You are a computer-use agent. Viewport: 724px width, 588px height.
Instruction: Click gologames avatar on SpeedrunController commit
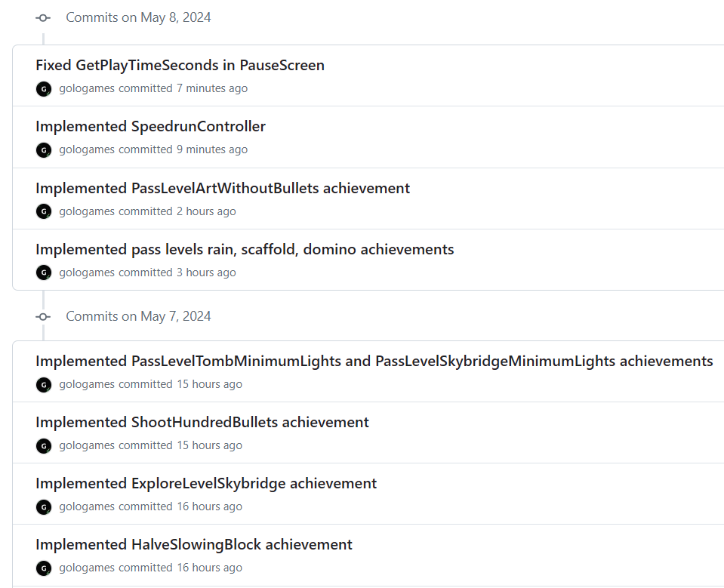[x=44, y=150]
